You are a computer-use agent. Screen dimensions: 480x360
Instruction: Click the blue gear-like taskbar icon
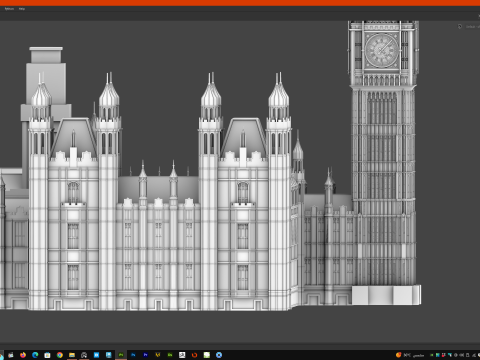tap(219, 355)
